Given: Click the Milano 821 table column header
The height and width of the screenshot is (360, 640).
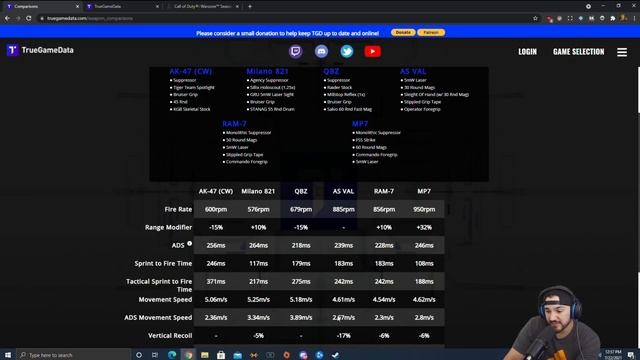Looking at the screenshot, I should point(258,191).
